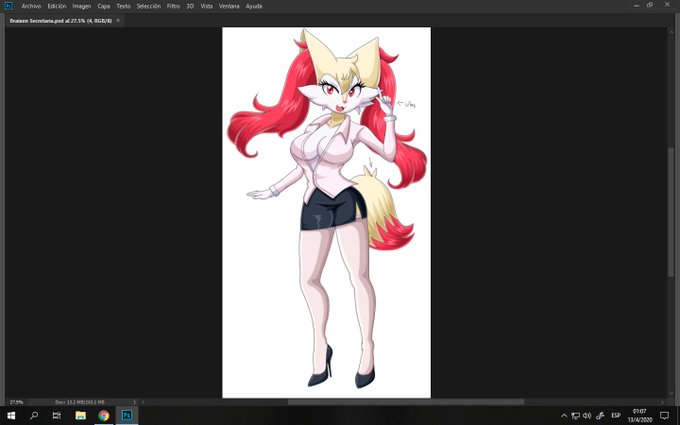Open the Vista menu
This screenshot has width=680, height=425.
click(x=206, y=6)
